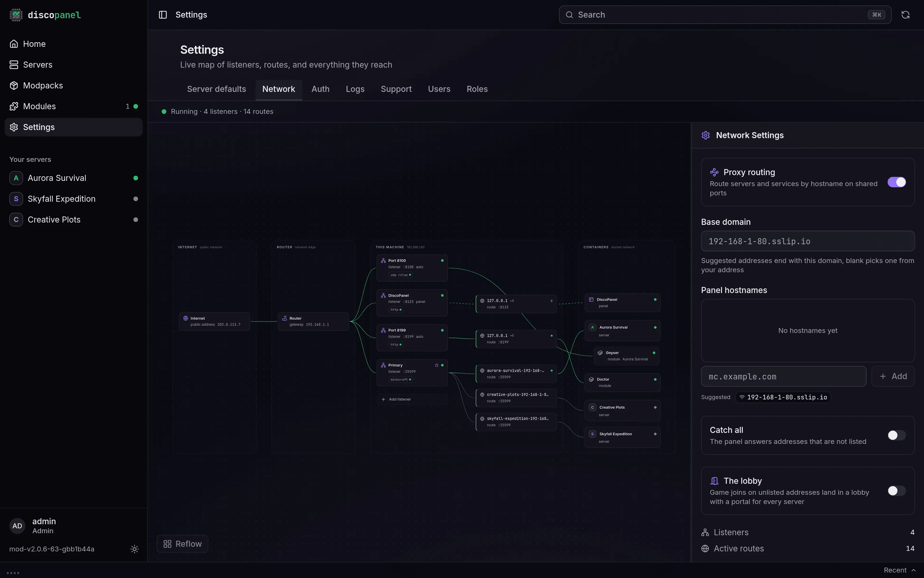Collapse sidebar with the panel toggle icon
Screen dimensions: 924x578
(163, 15)
